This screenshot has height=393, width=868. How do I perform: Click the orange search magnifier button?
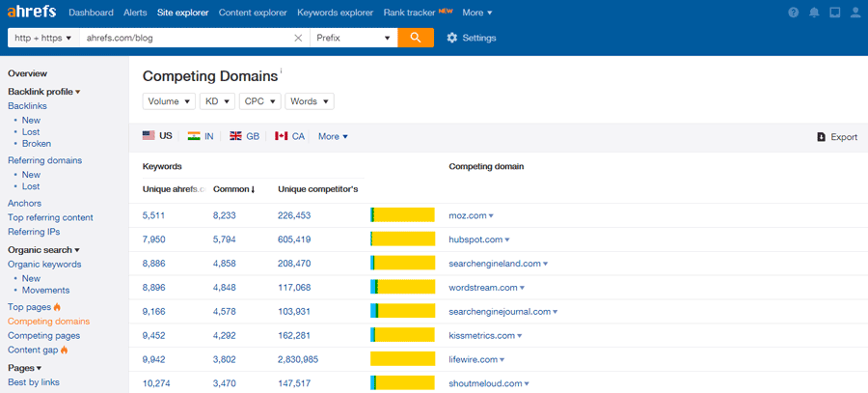point(416,38)
